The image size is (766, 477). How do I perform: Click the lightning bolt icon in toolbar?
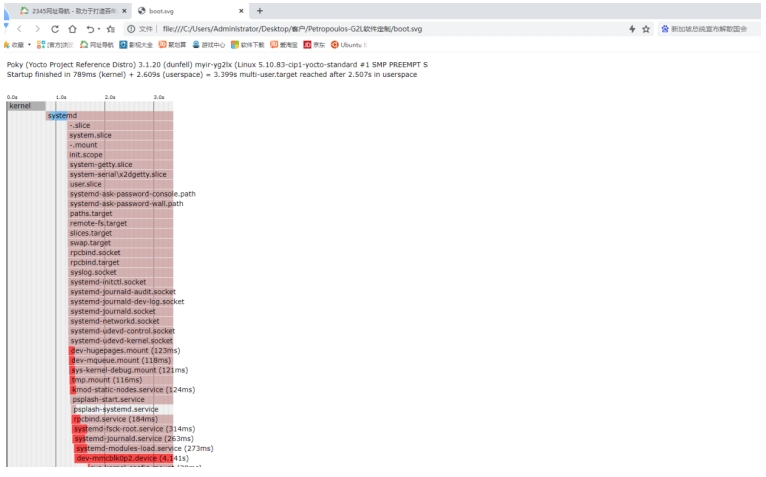631,29
